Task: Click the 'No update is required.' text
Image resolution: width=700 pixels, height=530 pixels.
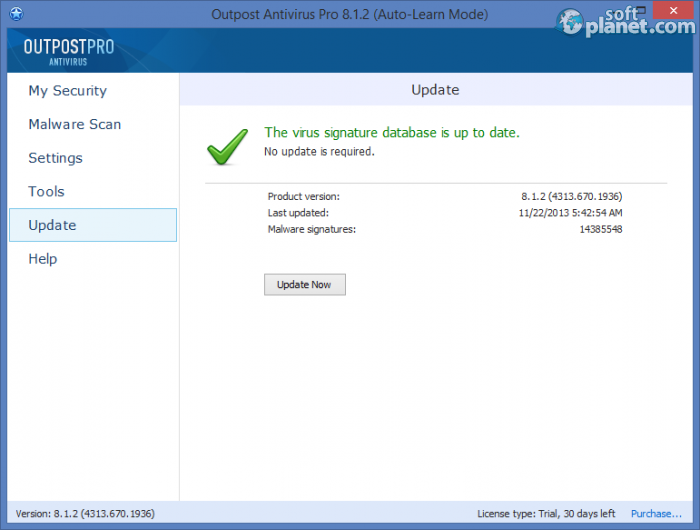Action: (x=319, y=152)
